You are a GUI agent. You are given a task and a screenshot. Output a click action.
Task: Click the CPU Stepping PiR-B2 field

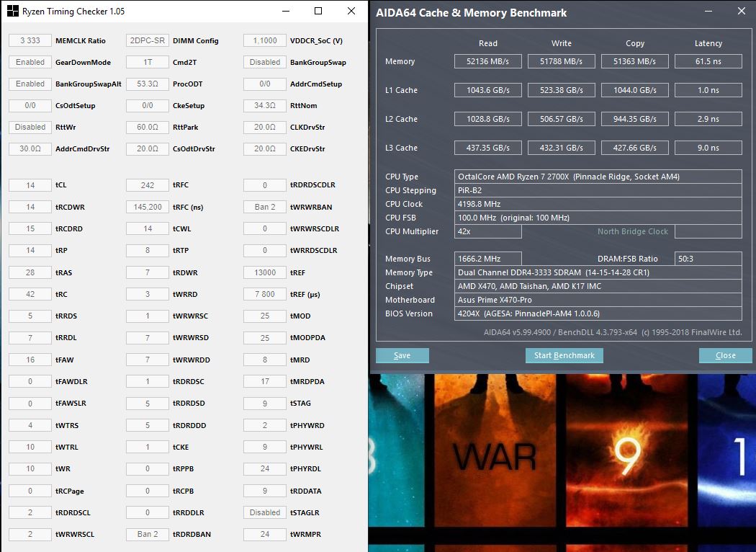[x=598, y=190]
